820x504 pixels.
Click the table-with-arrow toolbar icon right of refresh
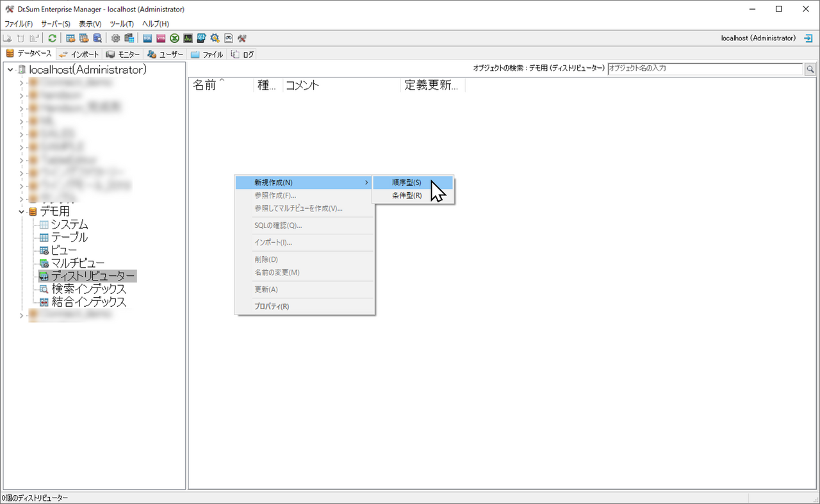pyautogui.click(x=70, y=38)
